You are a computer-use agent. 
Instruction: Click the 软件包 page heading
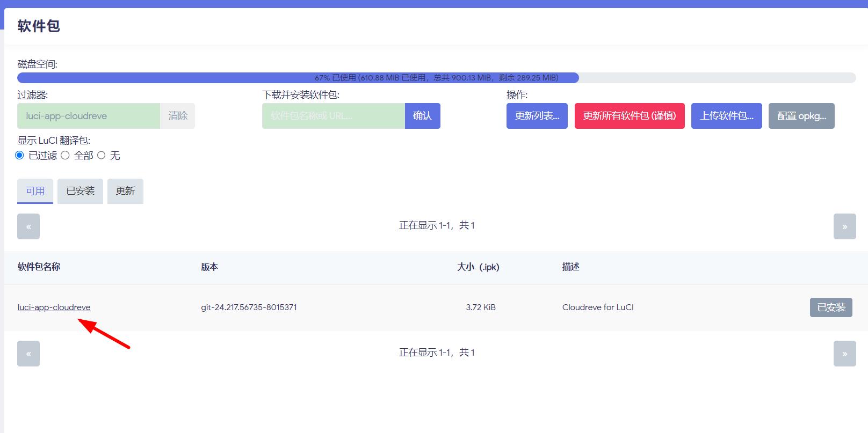pos(39,26)
